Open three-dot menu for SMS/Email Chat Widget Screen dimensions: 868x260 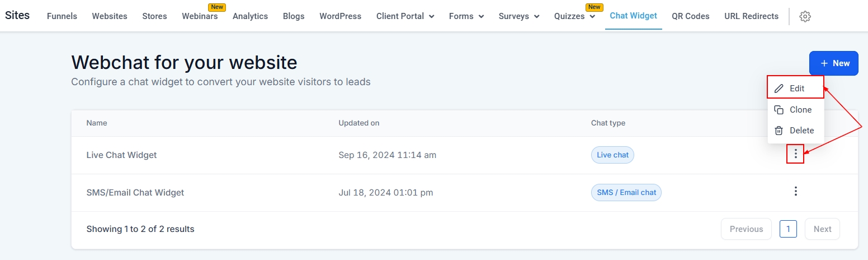tap(795, 192)
